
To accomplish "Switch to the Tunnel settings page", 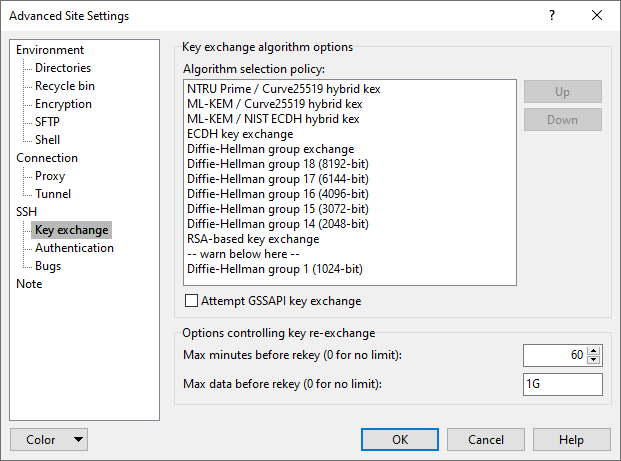I will (x=53, y=194).
